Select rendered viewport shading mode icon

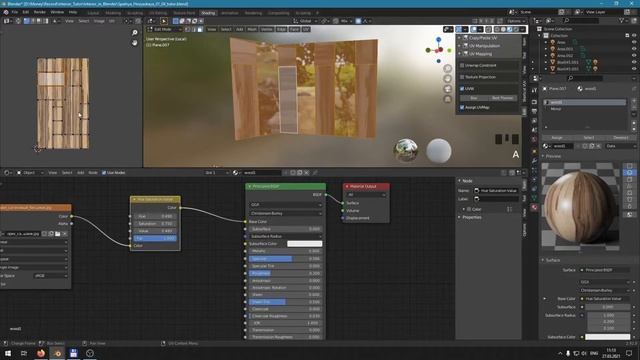click(516, 29)
